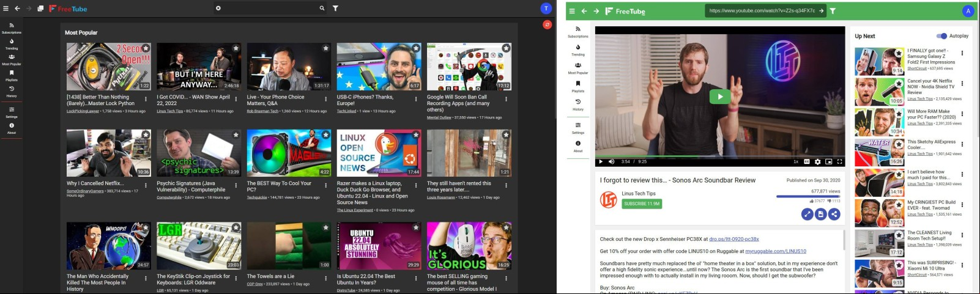Favorite the Your Phone Choice Matters video

tap(325, 48)
